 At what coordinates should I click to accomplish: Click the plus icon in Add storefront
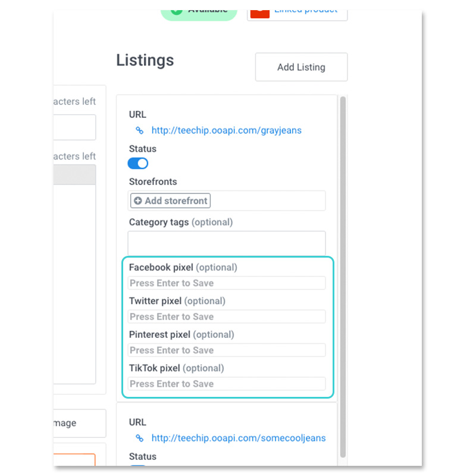138,201
